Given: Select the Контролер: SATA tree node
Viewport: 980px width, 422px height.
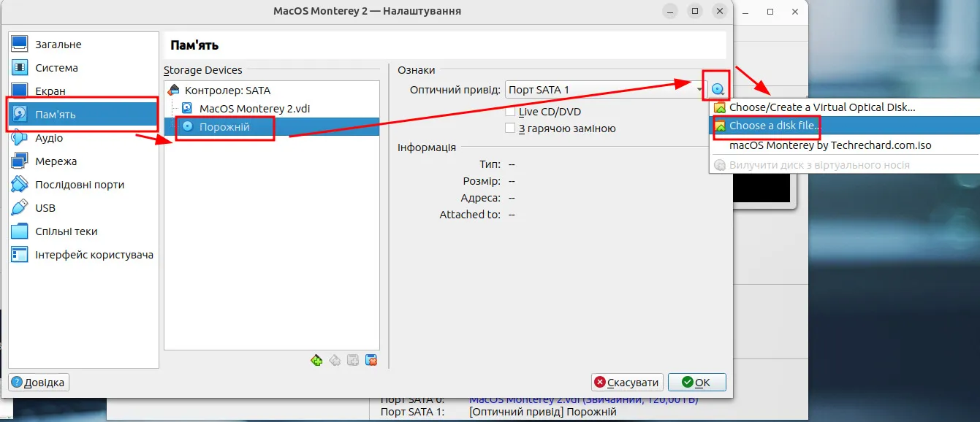Looking at the screenshot, I should [x=272, y=91].
